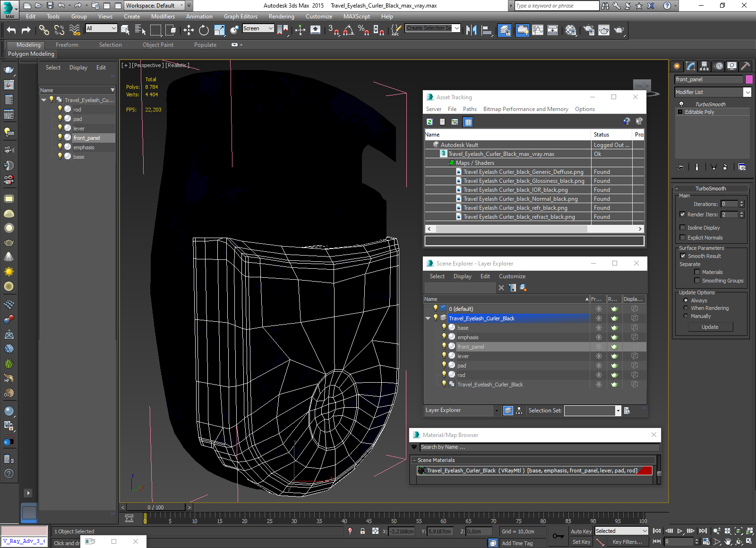Open the Selection Set dropdown in Layer Explorer
Image resolution: width=756 pixels, height=548 pixels.
coord(618,411)
